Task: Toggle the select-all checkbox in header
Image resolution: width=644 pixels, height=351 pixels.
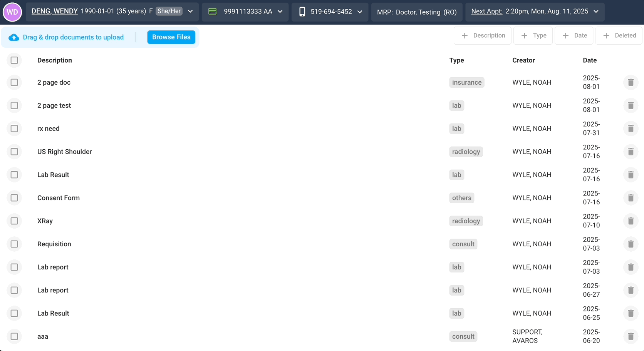Action: click(x=14, y=60)
